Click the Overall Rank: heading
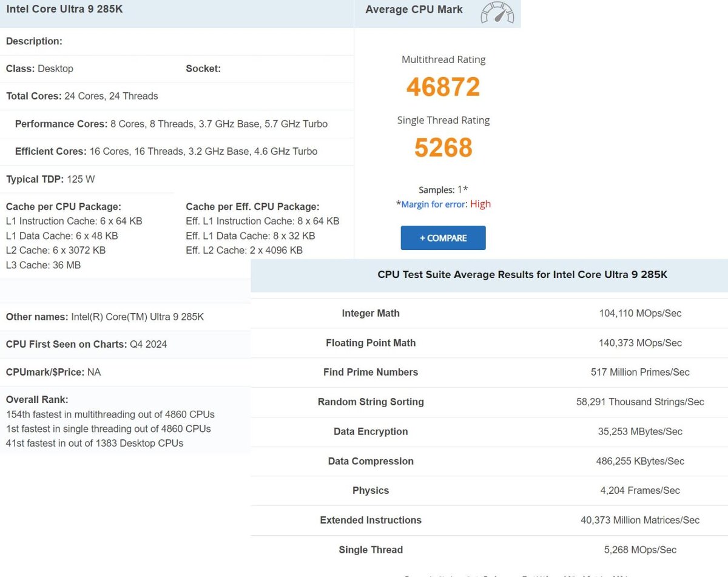 [37, 399]
